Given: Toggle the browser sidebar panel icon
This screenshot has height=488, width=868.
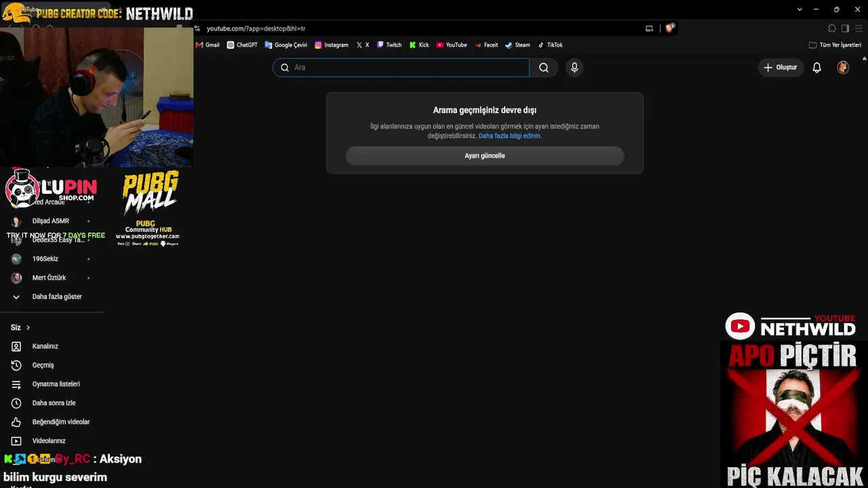Looking at the screenshot, I should pos(845,28).
